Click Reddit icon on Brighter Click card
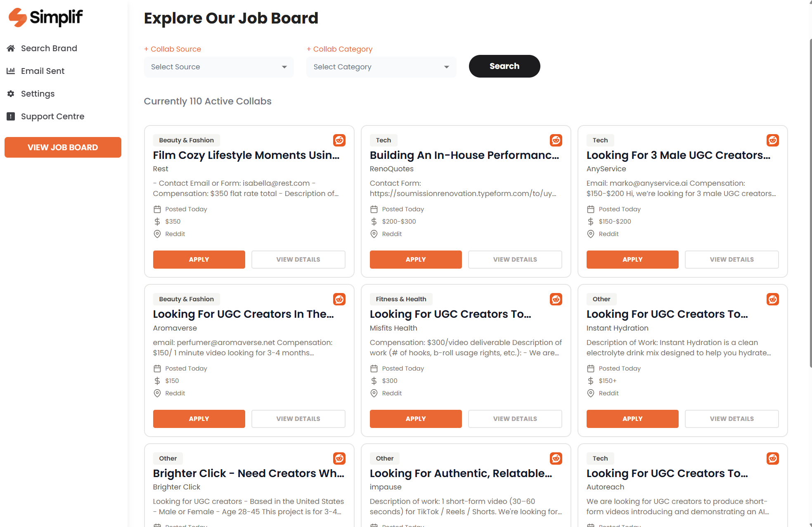812x527 pixels. [339, 458]
